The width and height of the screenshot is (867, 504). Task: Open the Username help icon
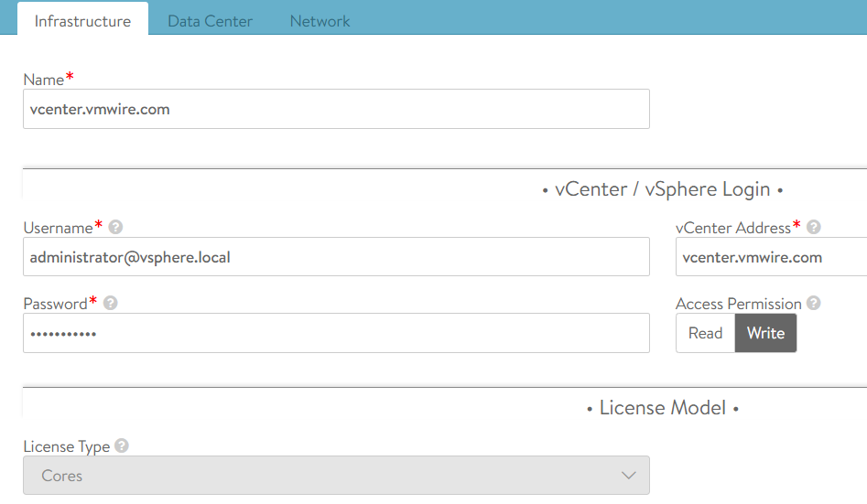coord(115,228)
